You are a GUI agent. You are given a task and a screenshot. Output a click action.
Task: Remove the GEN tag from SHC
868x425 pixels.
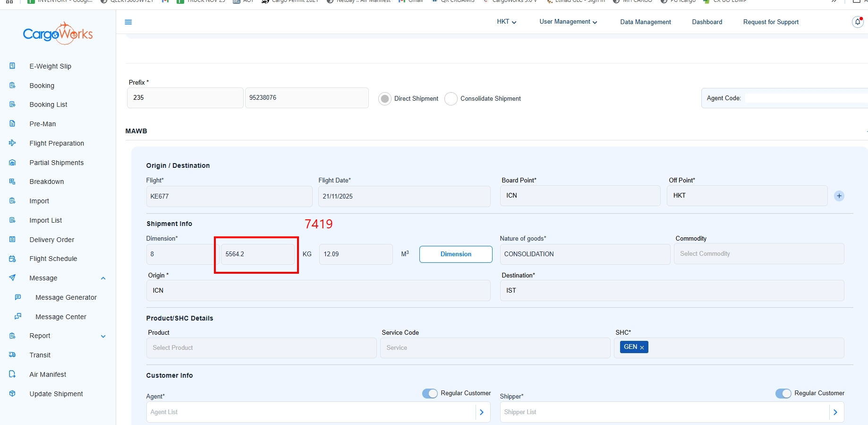point(642,347)
